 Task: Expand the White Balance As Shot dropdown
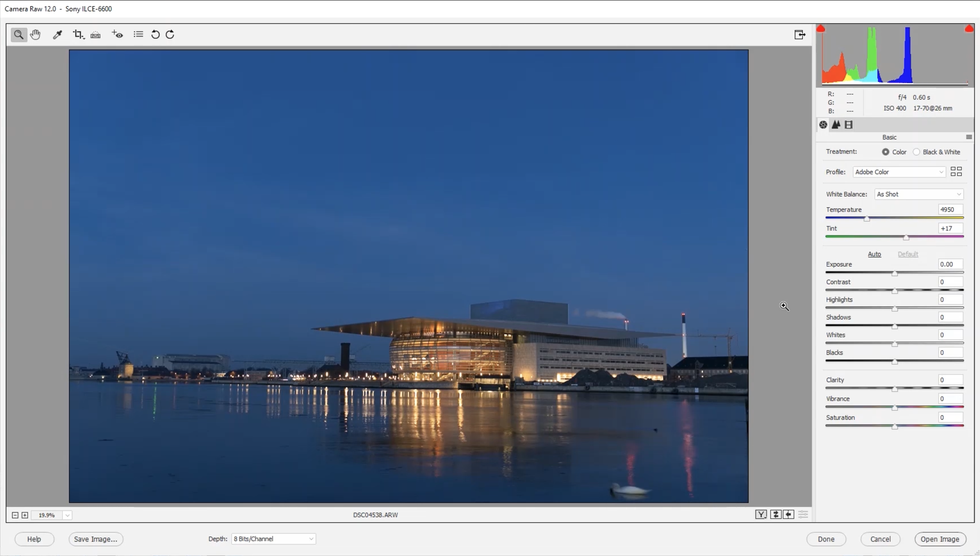click(x=919, y=194)
